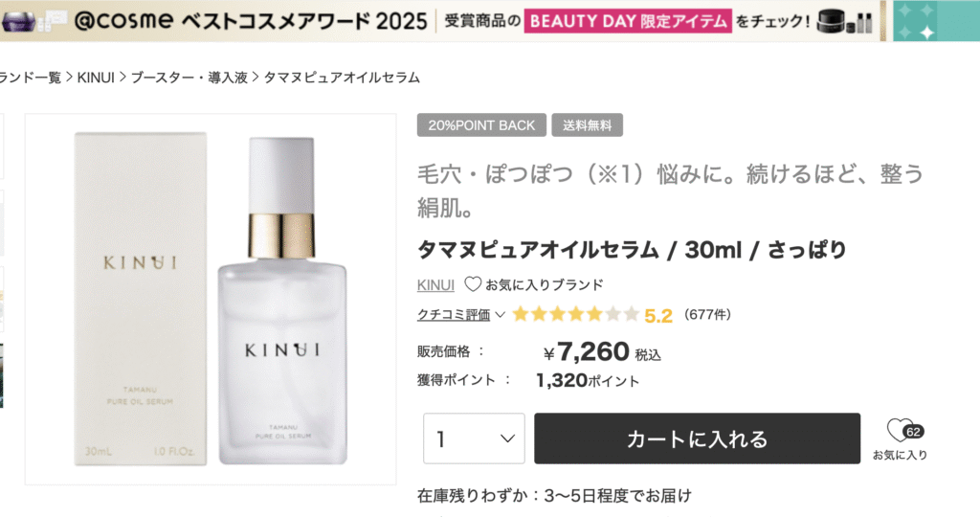The width and height of the screenshot is (980, 517).
Task: Expand the クチコミ評価 chevron
Action: [x=500, y=314]
